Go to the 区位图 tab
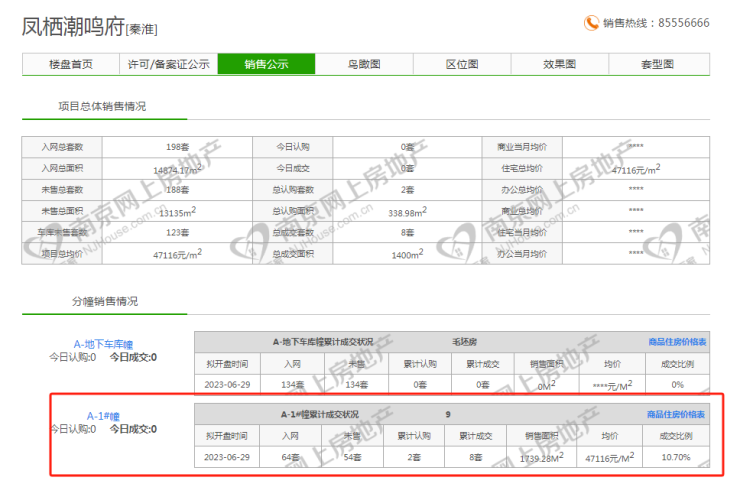Image resolution: width=740 pixels, height=487 pixels. click(462, 64)
